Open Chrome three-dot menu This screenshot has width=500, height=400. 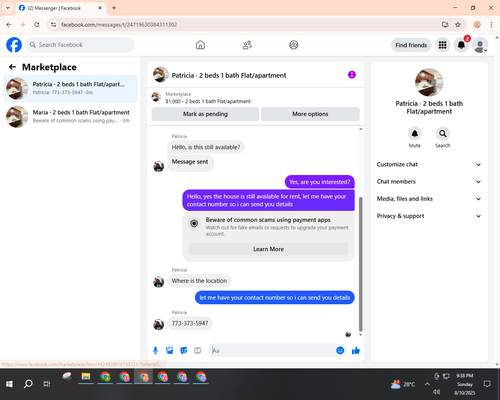click(x=491, y=25)
